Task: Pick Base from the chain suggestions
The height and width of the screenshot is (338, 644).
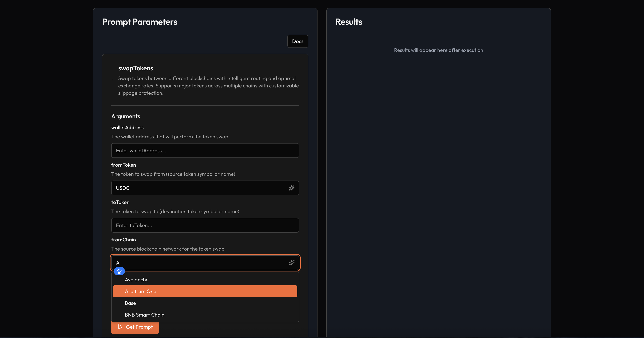Action: [205, 303]
